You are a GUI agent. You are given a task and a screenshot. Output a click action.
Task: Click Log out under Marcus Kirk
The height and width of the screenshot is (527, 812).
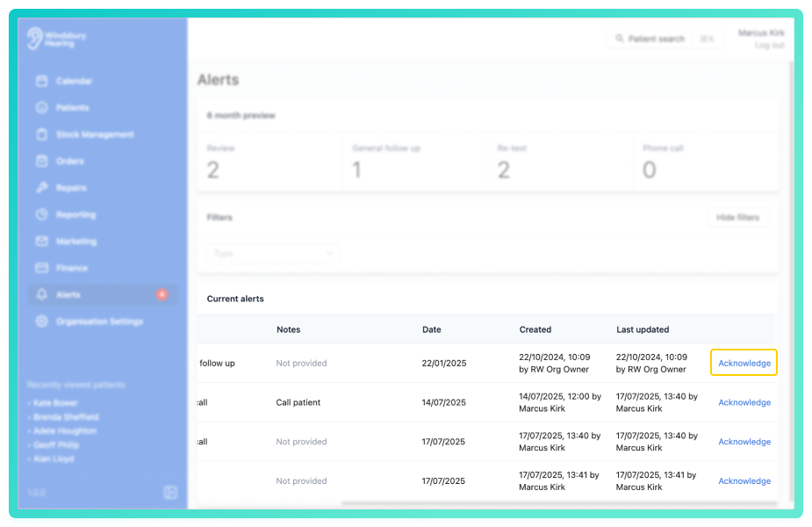(x=770, y=45)
